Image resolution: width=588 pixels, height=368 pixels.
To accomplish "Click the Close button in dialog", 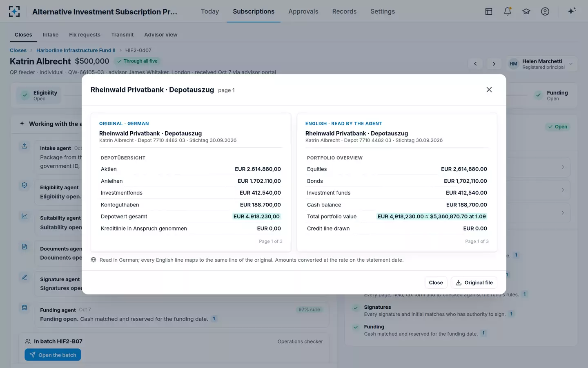I will (436, 283).
